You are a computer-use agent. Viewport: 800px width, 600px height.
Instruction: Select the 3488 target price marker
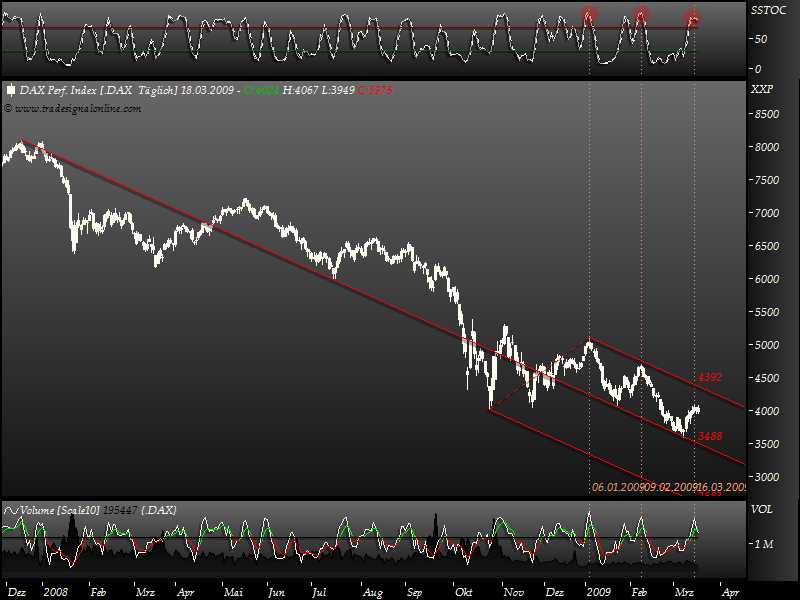(x=709, y=435)
